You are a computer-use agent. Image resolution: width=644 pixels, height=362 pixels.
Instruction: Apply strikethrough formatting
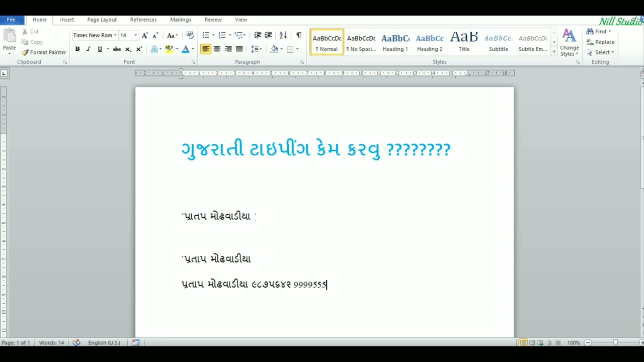click(117, 49)
